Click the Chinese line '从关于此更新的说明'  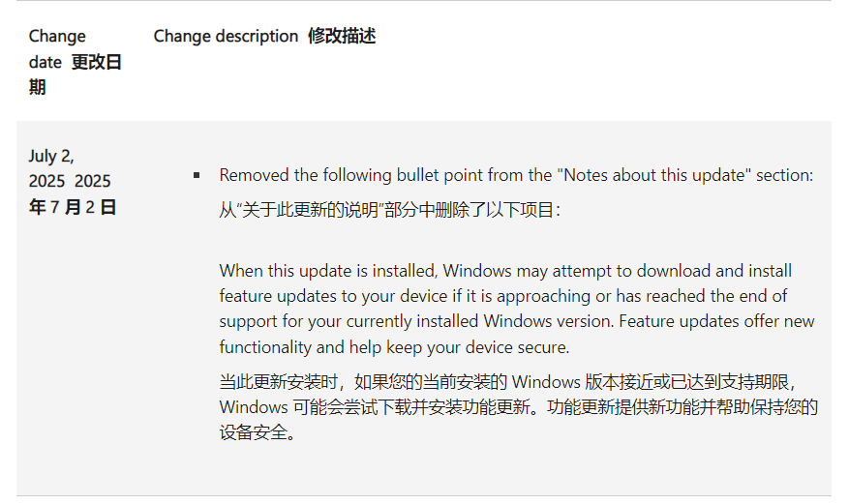click(389, 210)
